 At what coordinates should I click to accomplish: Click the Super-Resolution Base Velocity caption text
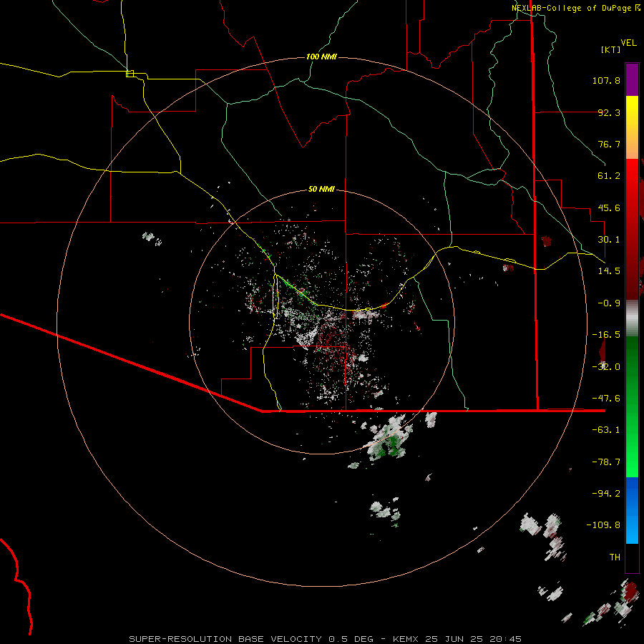326,639
